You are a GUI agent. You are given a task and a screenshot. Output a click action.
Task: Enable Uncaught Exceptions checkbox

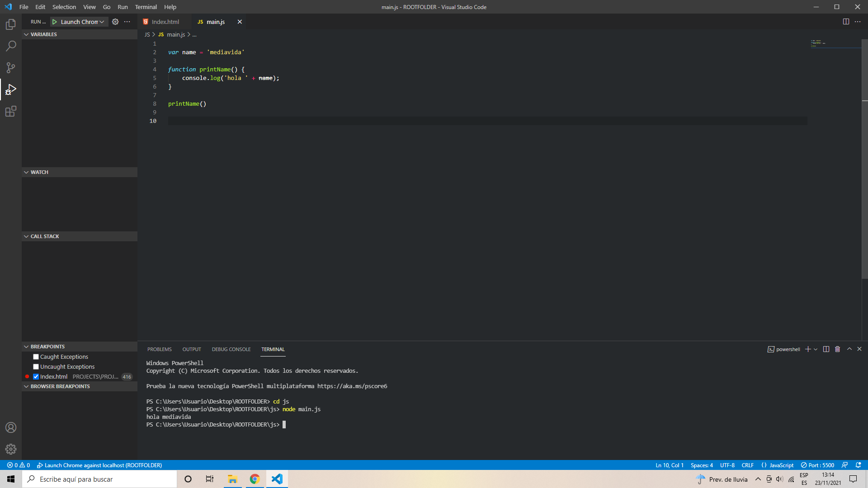[x=36, y=367]
